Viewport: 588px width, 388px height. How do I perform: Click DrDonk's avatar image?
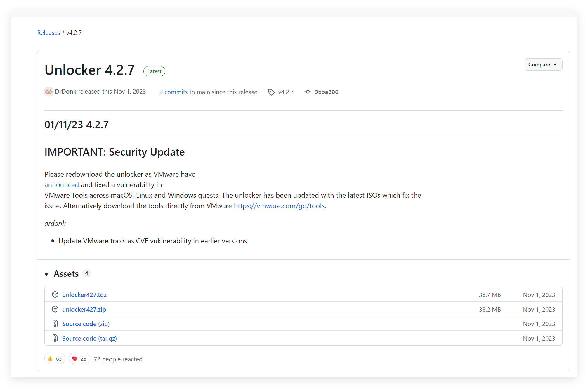(48, 92)
